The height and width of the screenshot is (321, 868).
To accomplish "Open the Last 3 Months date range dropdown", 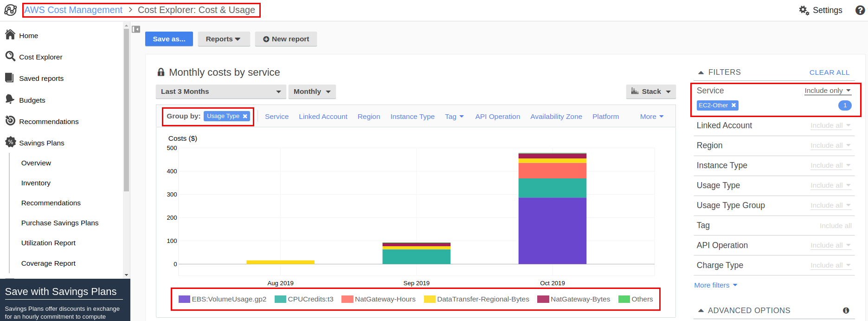I will point(220,92).
